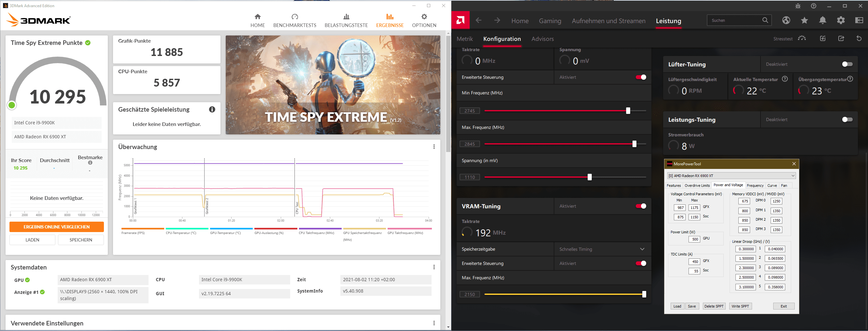This screenshot has height=331, width=868.
Task: Export tuning profile icon
Action: (841, 38)
